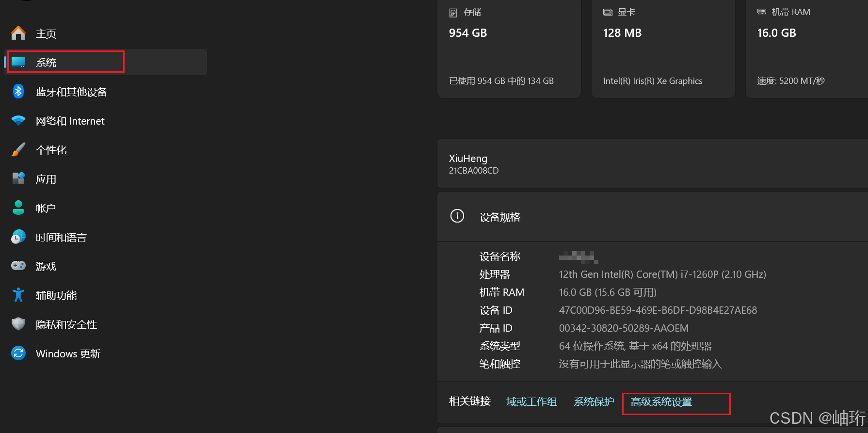
Task: Click the 没有可用于此显示器的笔或触控输入 text
Action: (x=640, y=364)
